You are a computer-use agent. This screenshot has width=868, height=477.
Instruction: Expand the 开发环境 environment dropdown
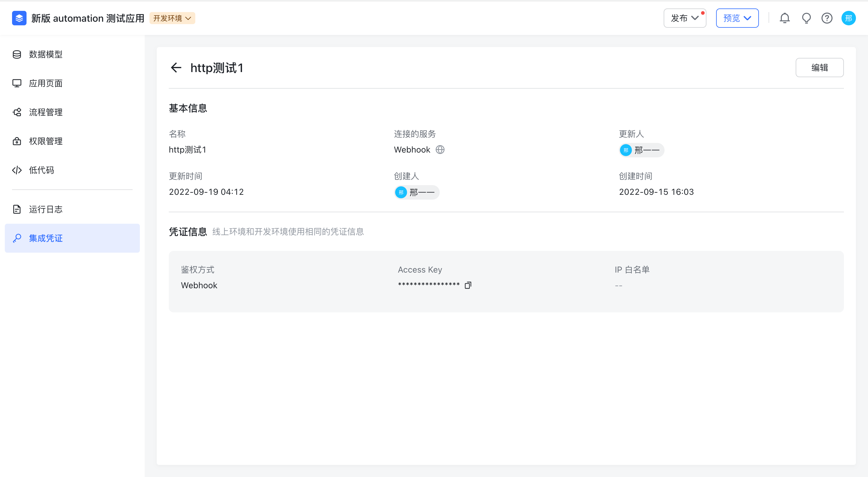pos(172,18)
